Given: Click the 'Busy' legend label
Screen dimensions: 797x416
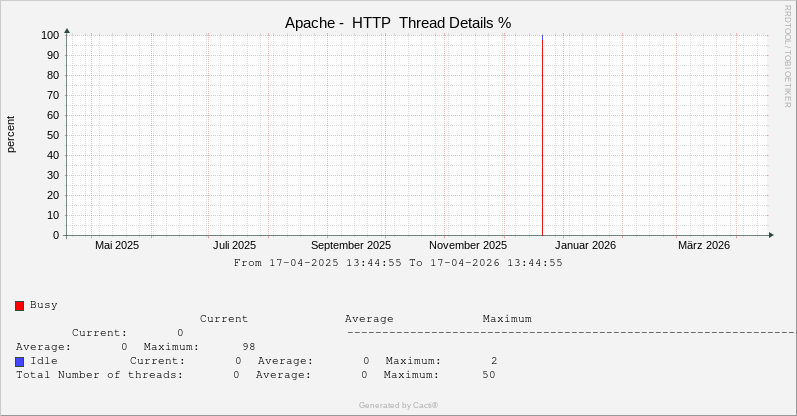Looking at the screenshot, I should tap(44, 305).
